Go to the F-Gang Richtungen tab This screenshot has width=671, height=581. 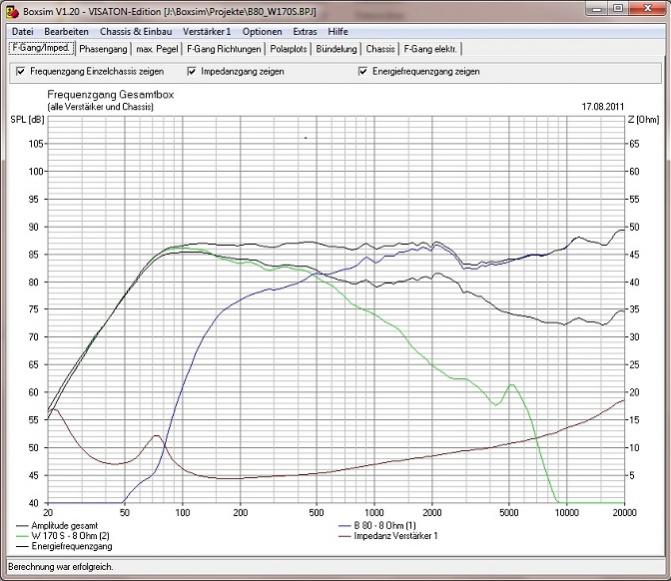coord(224,49)
